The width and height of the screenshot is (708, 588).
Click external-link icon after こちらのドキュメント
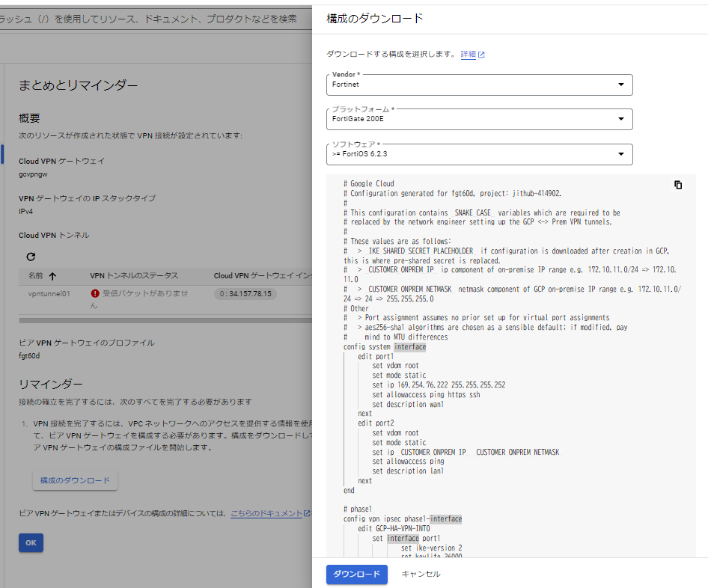307,513
